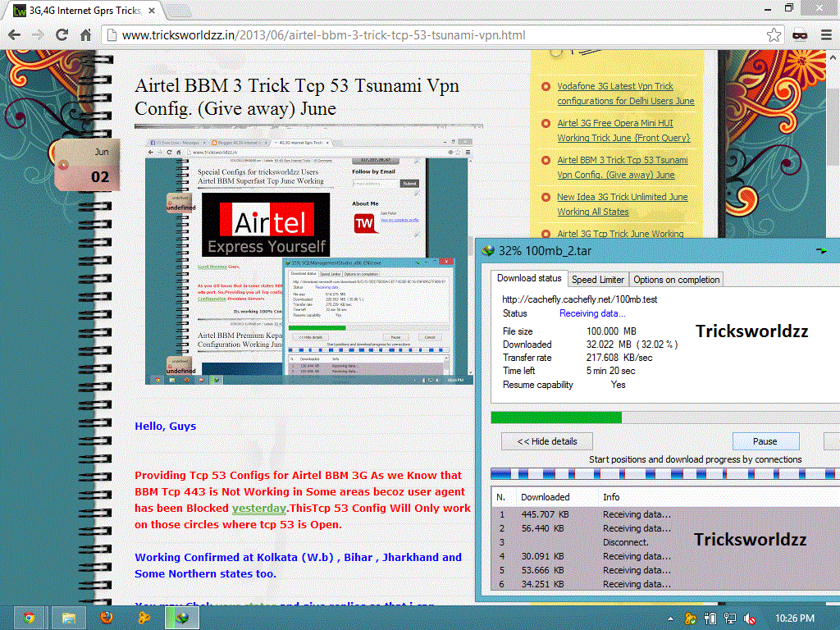Viewport: 840px width, 630px height.
Task: Select the connection 3 Disconnect row
Action: coord(665,542)
